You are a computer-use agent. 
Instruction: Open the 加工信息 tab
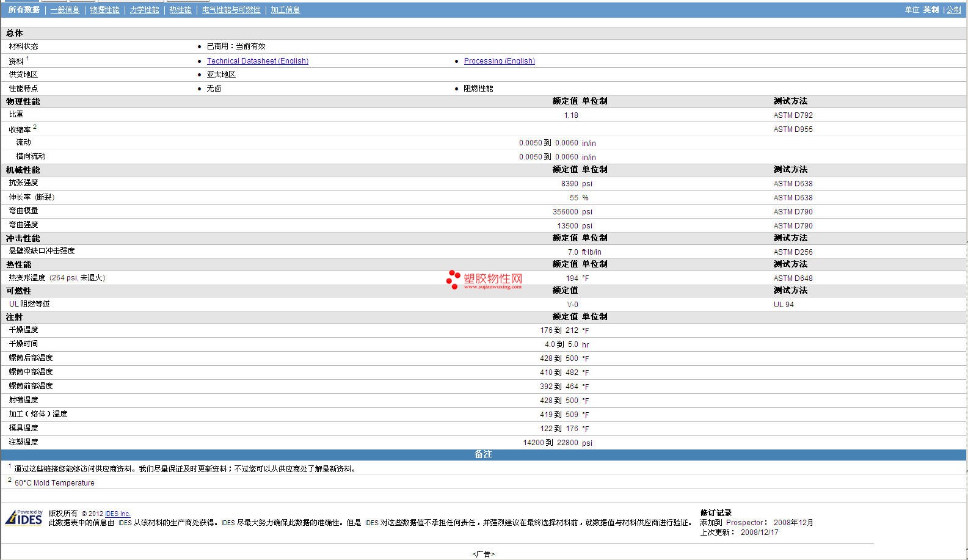point(285,10)
